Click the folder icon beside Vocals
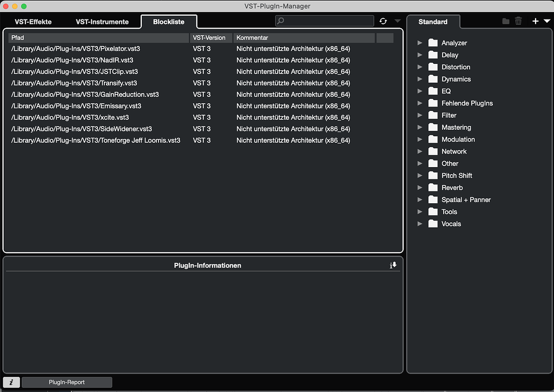 click(433, 223)
